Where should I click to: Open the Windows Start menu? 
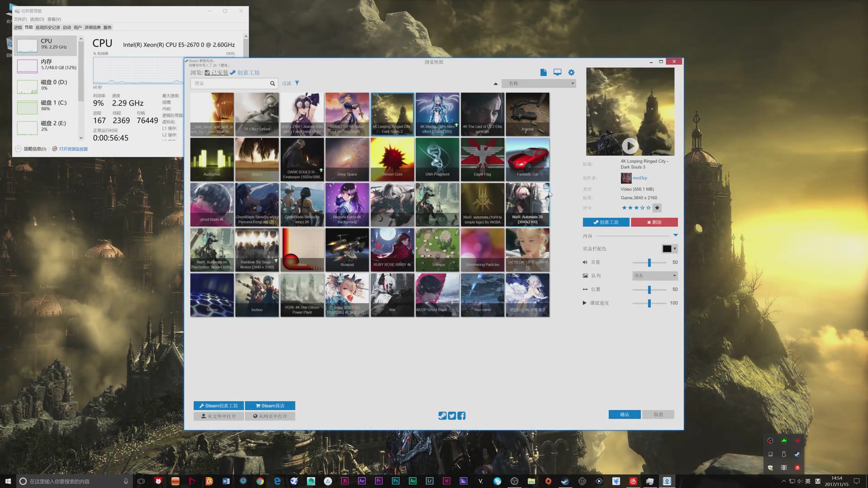click(x=8, y=481)
